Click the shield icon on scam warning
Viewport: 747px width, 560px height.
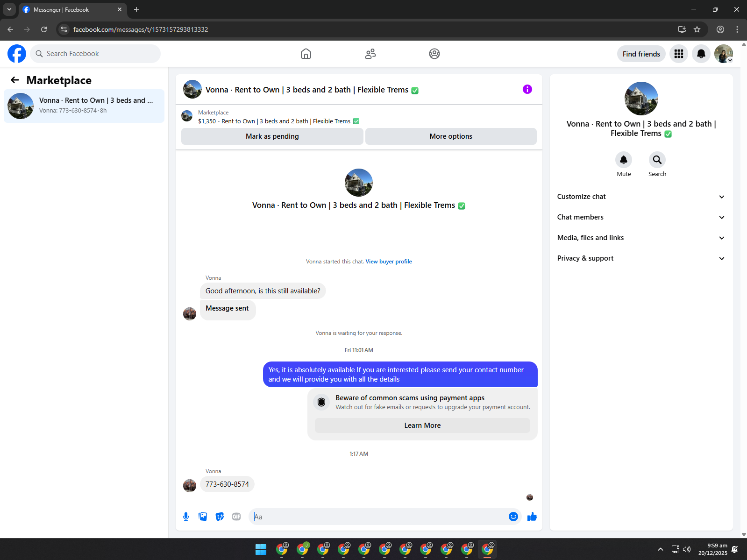321,402
